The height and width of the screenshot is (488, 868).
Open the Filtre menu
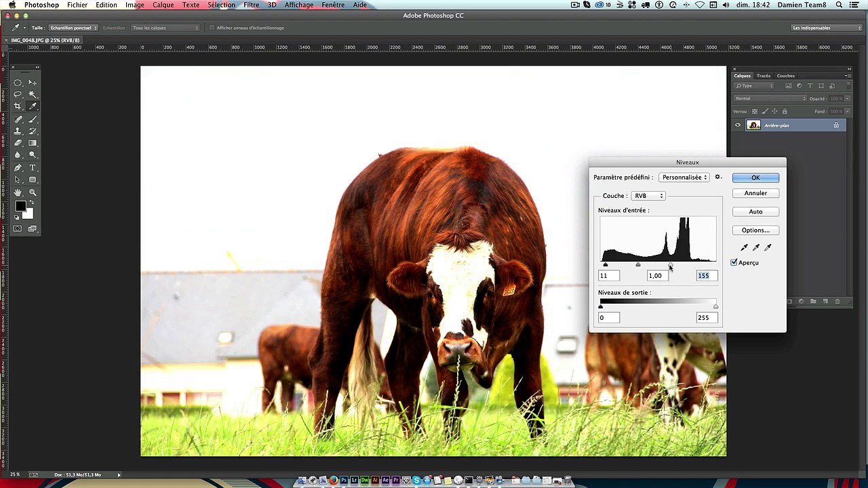pyautogui.click(x=251, y=5)
